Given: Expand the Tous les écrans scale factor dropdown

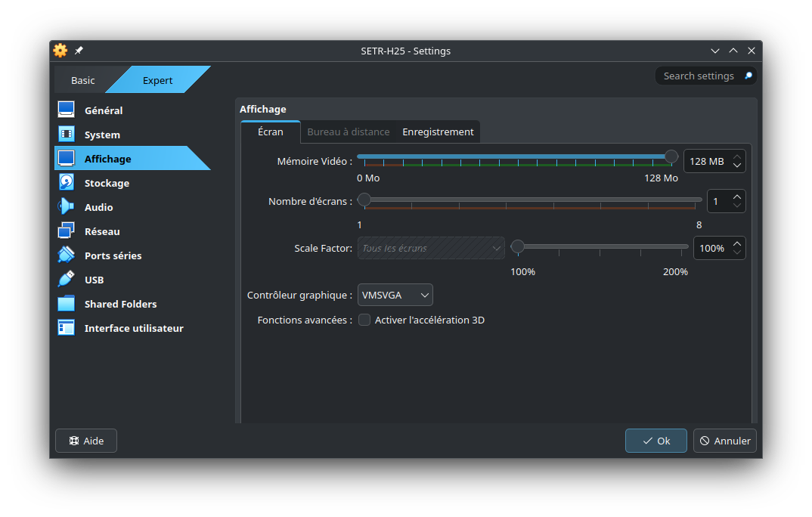Looking at the screenshot, I should click(x=431, y=248).
